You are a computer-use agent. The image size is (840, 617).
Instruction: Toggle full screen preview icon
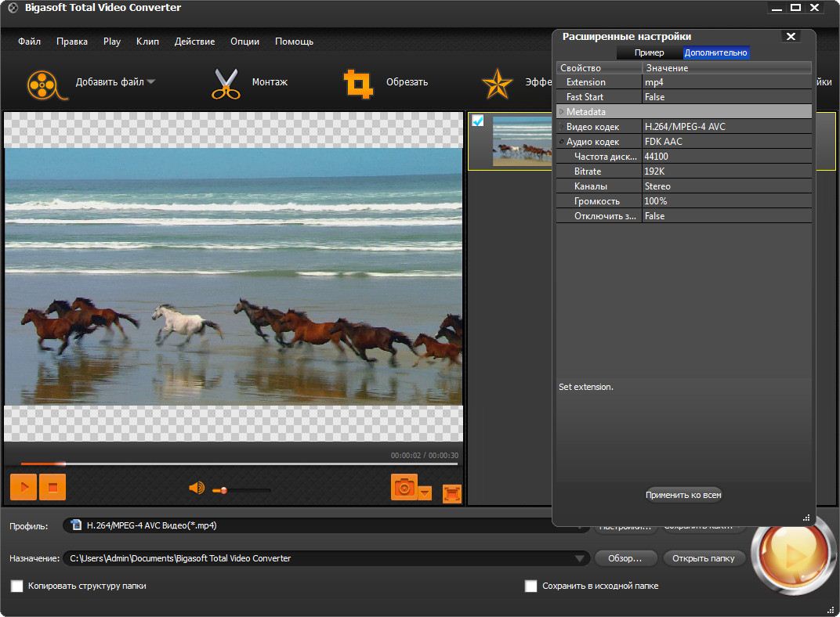pyautogui.click(x=452, y=493)
